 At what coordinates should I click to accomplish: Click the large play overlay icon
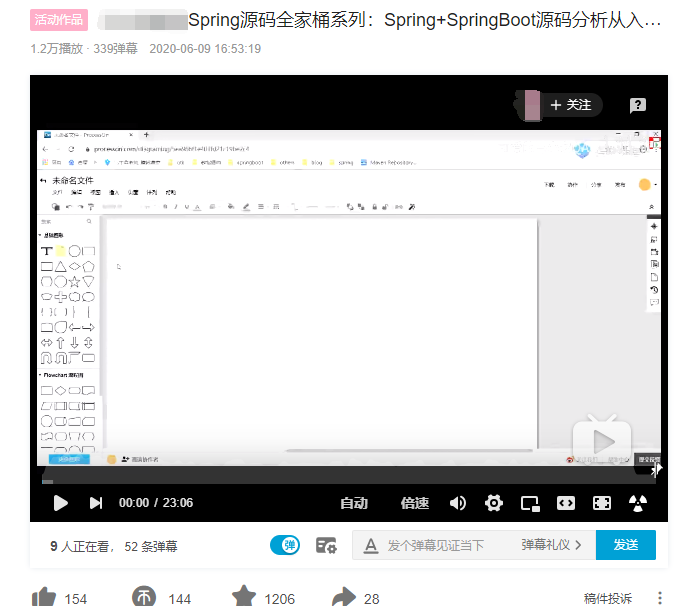point(602,440)
